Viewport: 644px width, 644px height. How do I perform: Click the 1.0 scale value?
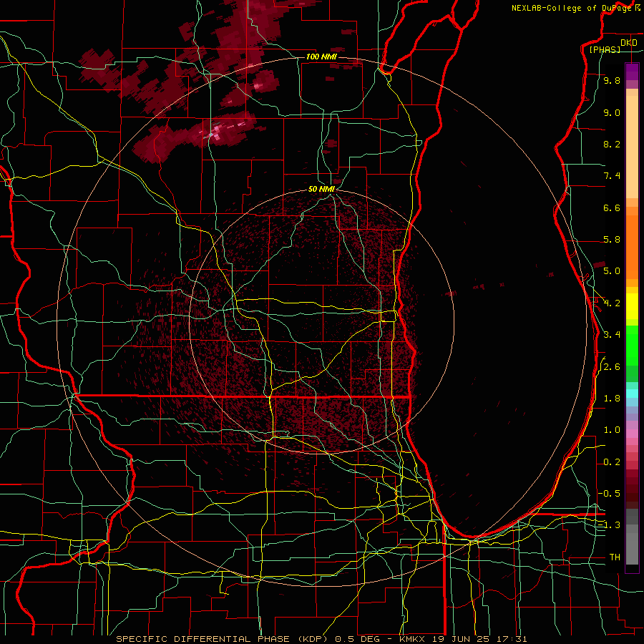point(612,430)
